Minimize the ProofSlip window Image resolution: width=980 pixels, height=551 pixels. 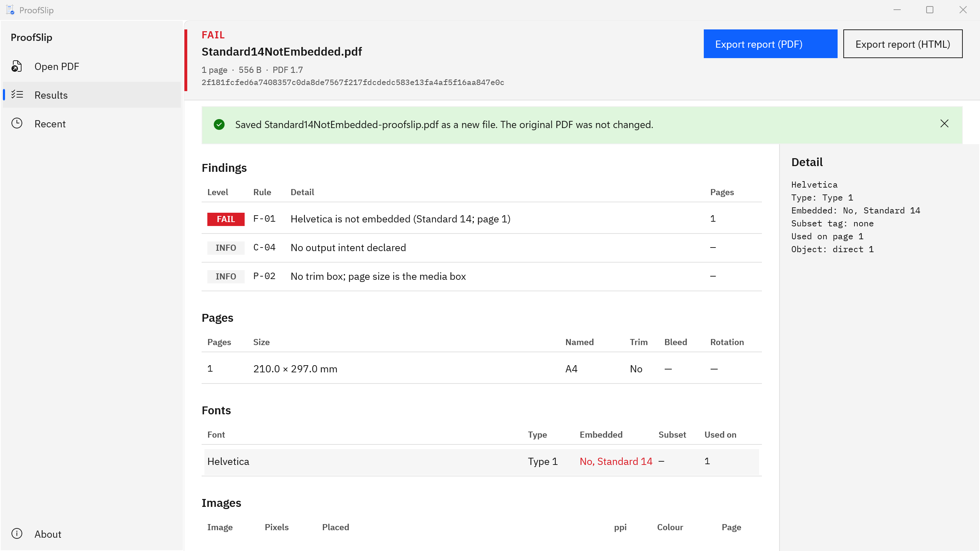pos(897,10)
